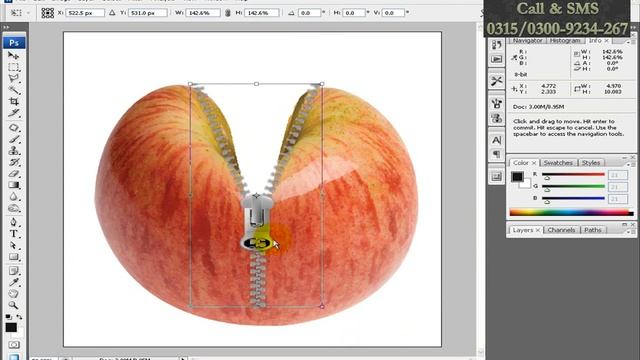Image resolution: width=640 pixels, height=360 pixels.
Task: Select the Notes tool
Action: [x=13, y=271]
